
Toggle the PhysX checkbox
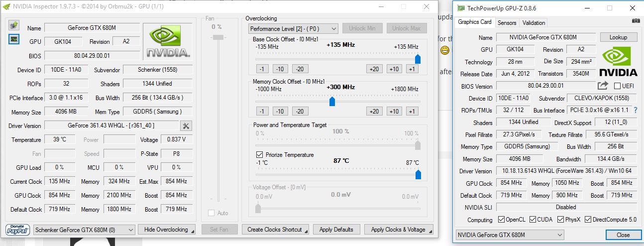click(x=561, y=220)
